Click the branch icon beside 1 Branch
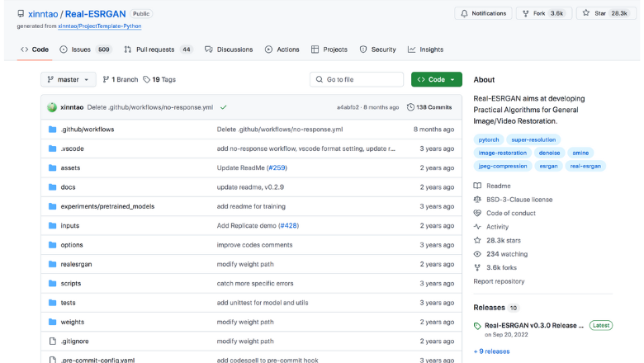Screen dimensions: 644x363 106,80
